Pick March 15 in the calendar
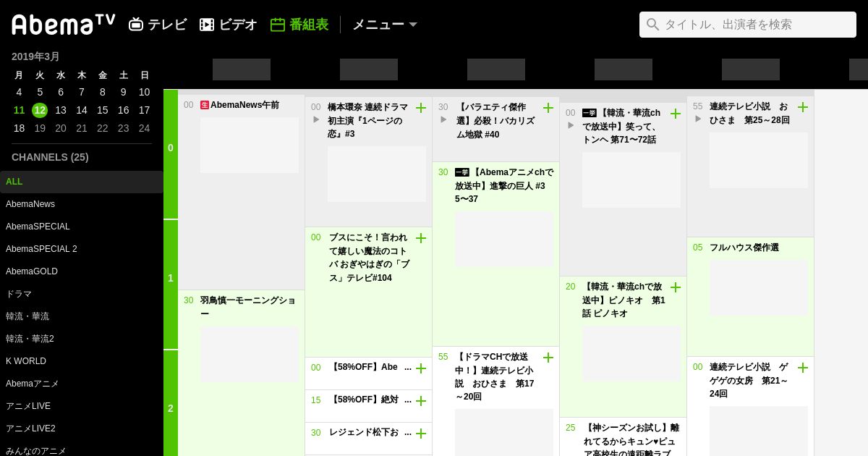Image resolution: width=868 pixels, height=456 pixels. point(103,110)
